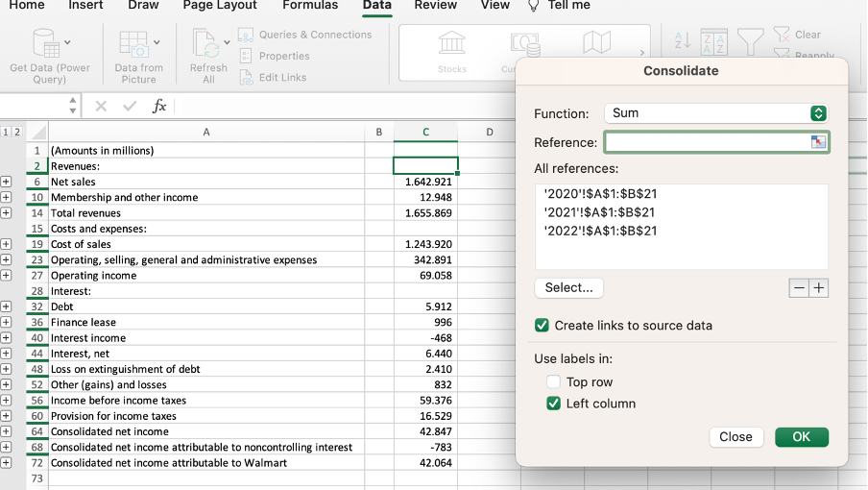Uncheck the Left column labels checkbox
The width and height of the screenshot is (868, 490).
(x=554, y=404)
